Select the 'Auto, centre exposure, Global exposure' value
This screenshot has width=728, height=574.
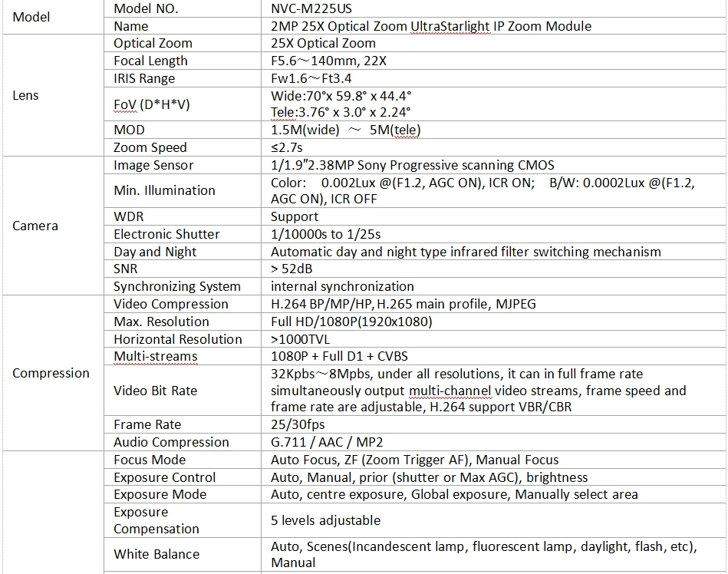(x=389, y=495)
